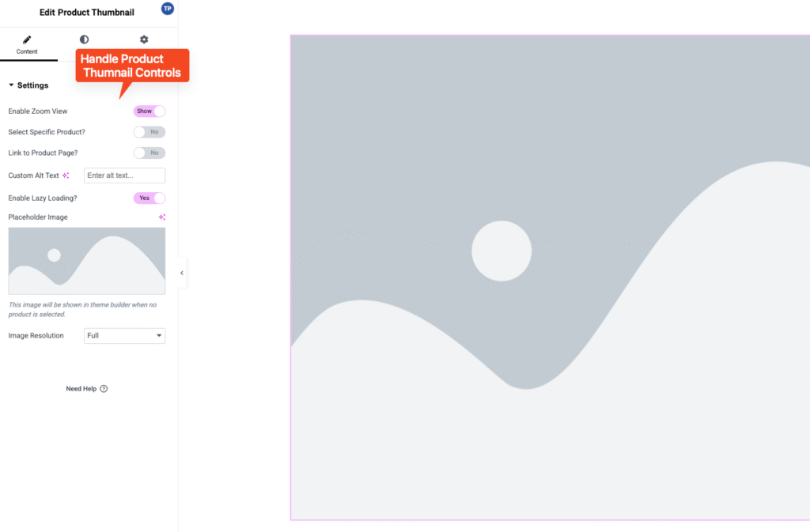Click the Edit Product Thumbnail panel title

pyautogui.click(x=86, y=13)
